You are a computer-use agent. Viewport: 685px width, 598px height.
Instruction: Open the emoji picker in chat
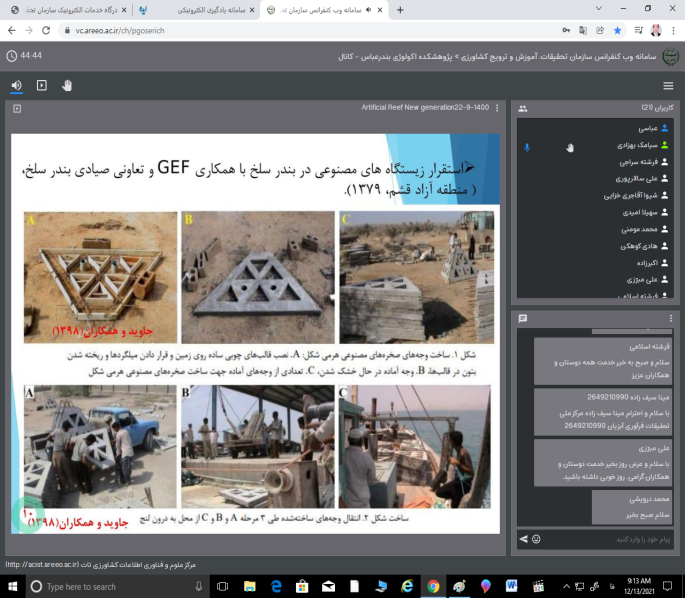(536, 539)
